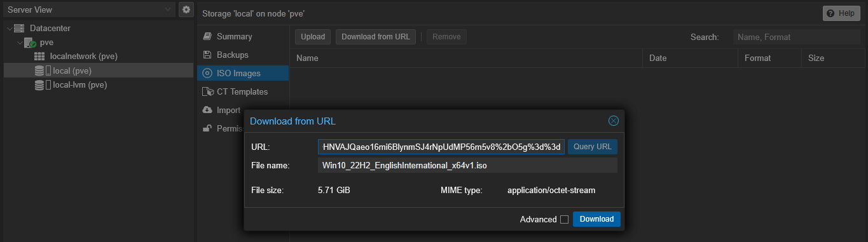868x242 pixels.
Task: Sort by the Format column header
Action: [769, 58]
